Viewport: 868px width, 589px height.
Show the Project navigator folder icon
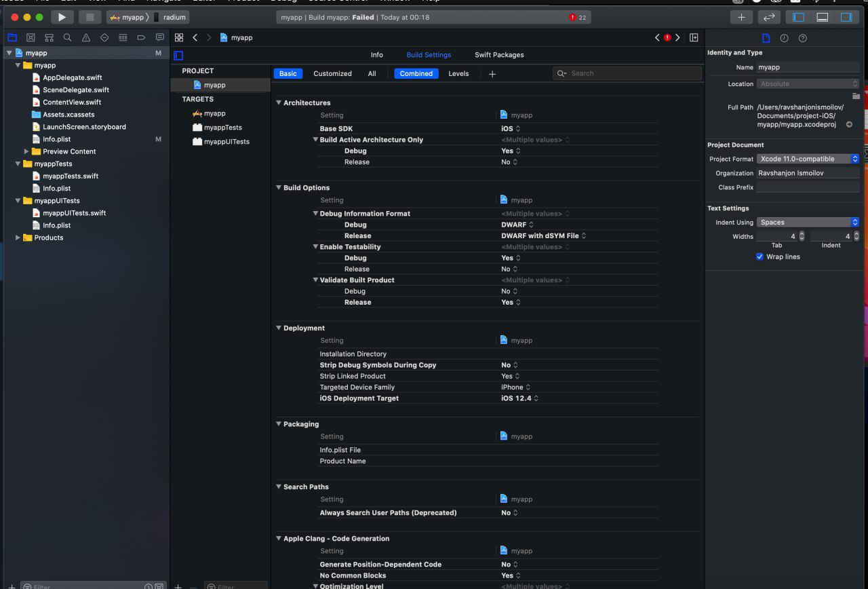click(x=12, y=37)
